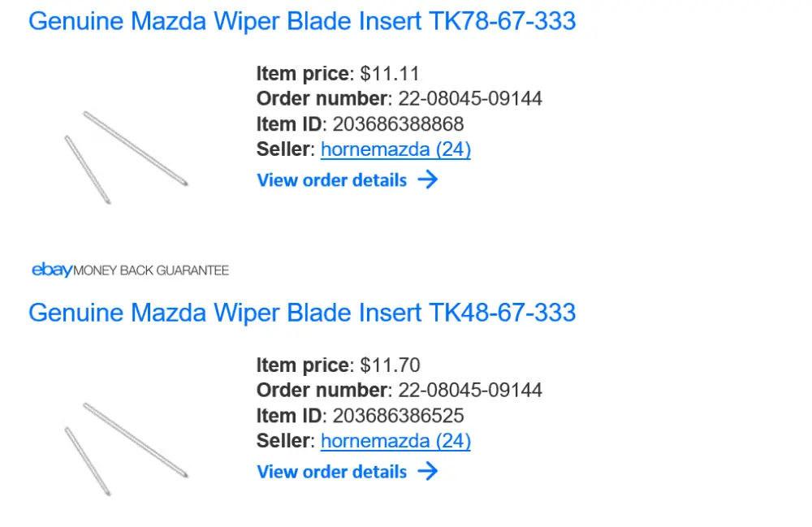Screen dimensions: 812x527
Task: Click the arrow icon beside the TK48-67-333 order details
Action: [x=428, y=471]
